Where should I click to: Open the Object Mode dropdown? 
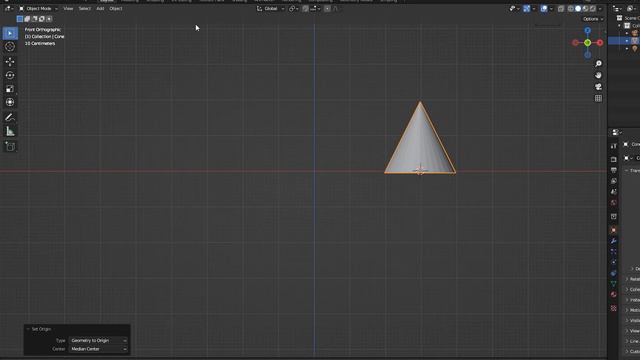[x=38, y=9]
